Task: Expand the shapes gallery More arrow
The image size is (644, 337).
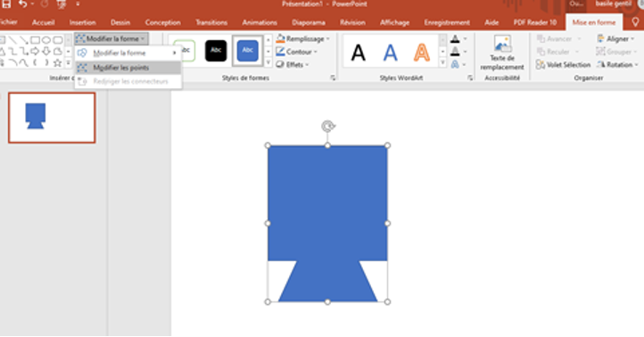Action: tap(68, 62)
